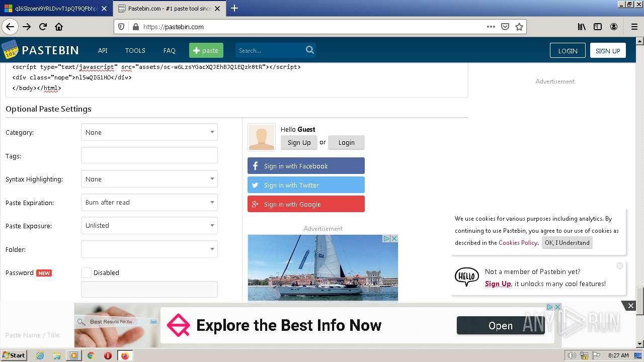Open API menu item

[x=103, y=50]
